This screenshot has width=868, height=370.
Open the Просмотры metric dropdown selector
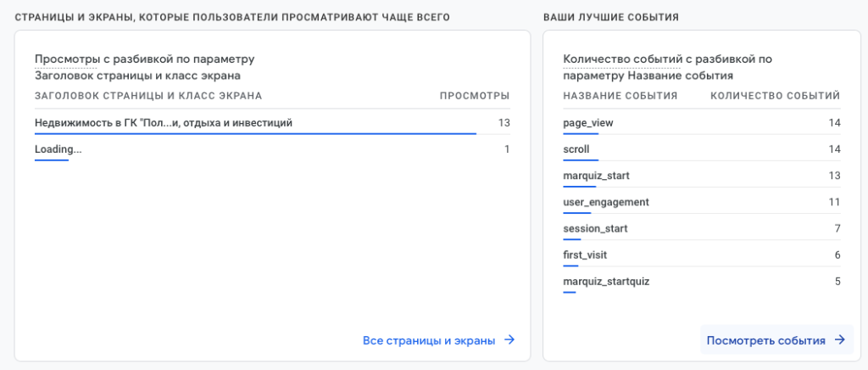65,59
